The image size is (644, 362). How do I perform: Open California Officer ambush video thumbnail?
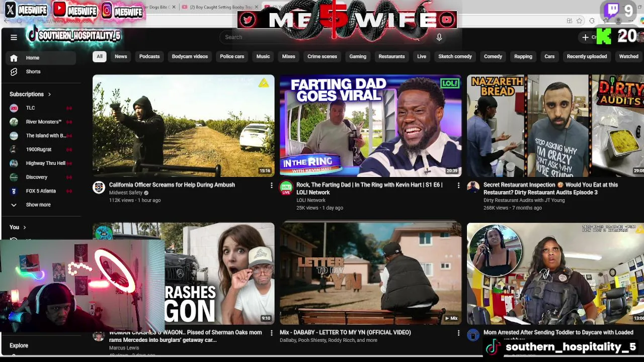(x=184, y=126)
